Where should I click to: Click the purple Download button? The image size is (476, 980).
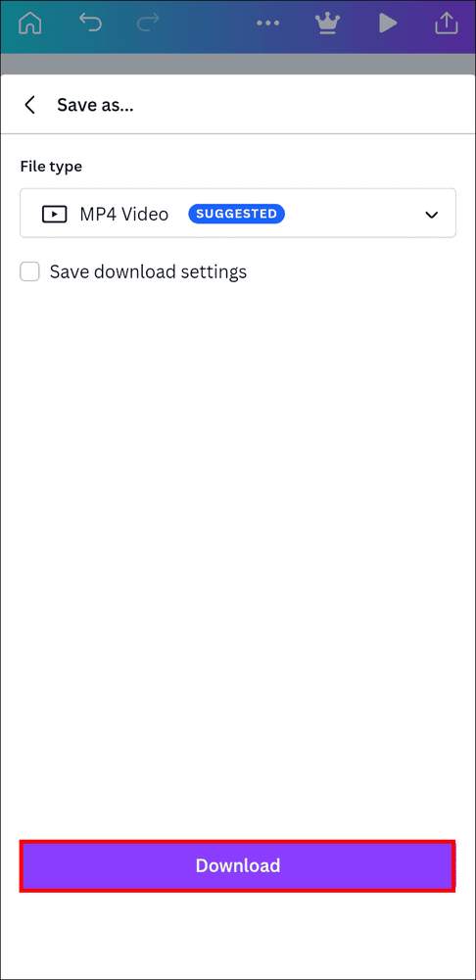(237, 865)
